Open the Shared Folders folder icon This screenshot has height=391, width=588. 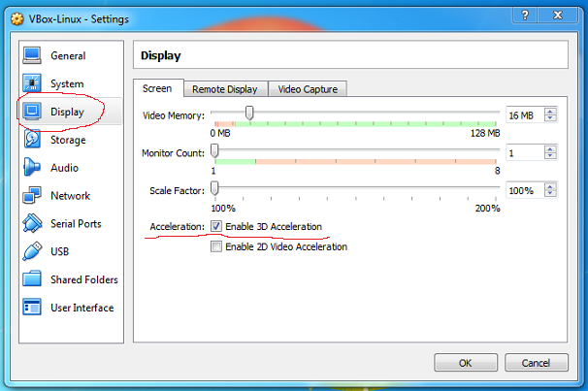(x=32, y=279)
